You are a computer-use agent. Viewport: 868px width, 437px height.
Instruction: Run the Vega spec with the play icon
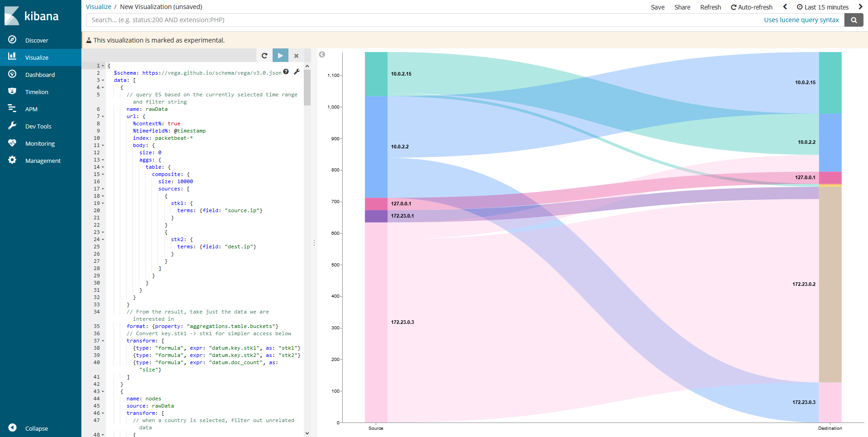coord(280,55)
